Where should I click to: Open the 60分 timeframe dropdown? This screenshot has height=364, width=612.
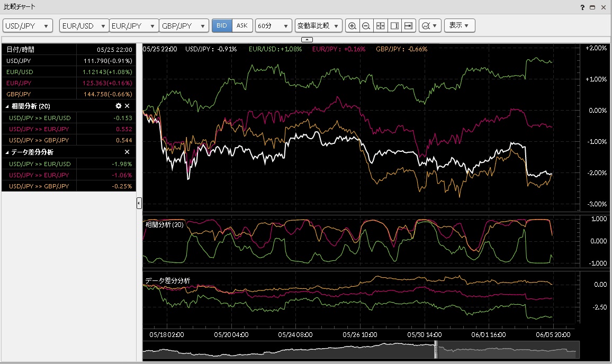274,26
